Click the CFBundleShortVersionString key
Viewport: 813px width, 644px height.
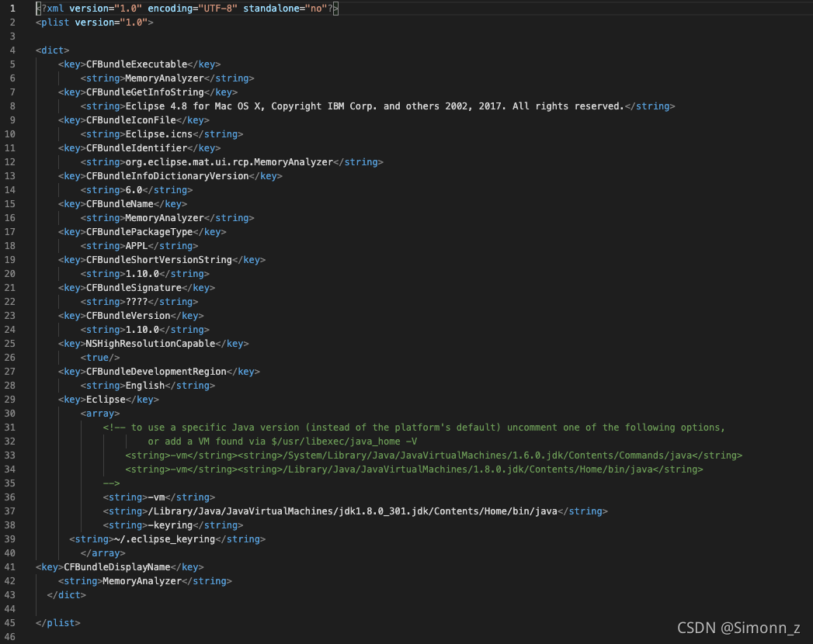tap(158, 260)
